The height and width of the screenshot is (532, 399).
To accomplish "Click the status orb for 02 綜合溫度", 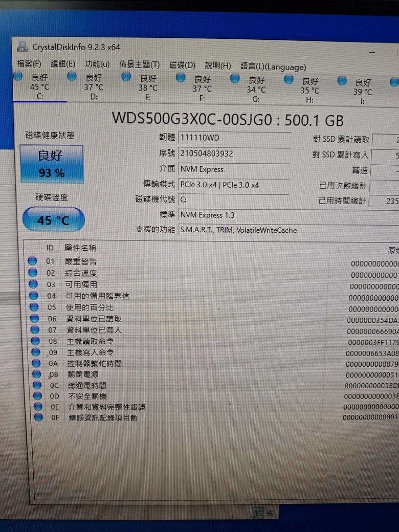I will pyautogui.click(x=33, y=273).
